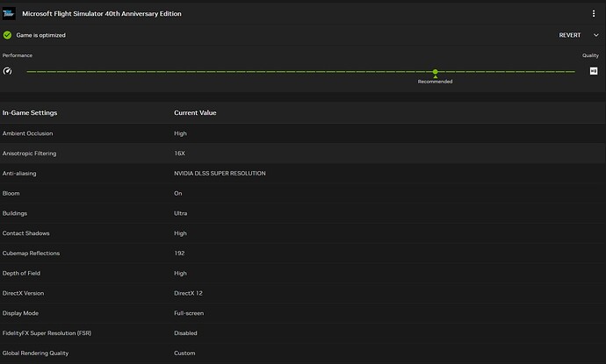Select the Display Mode setting label

click(20, 313)
